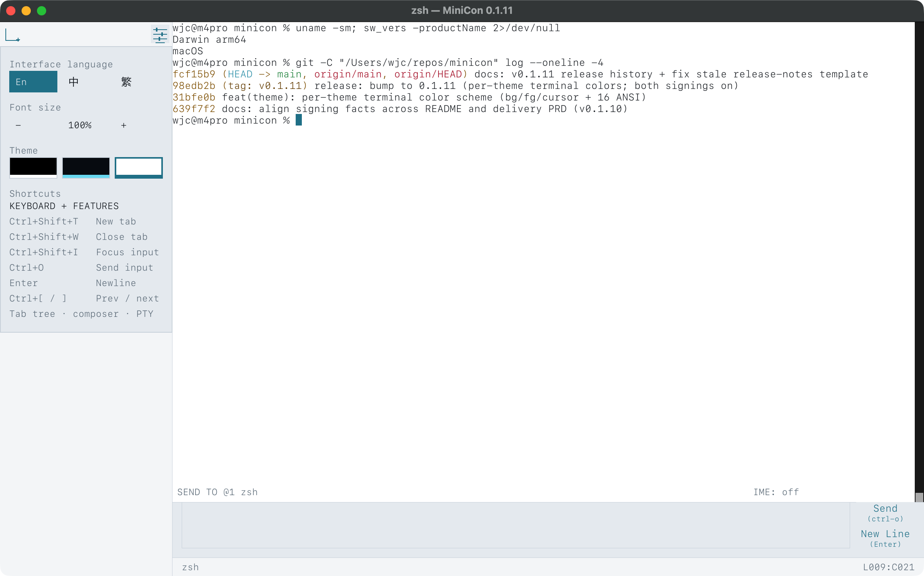Increase font size with plus button
Image resolution: width=924 pixels, height=576 pixels.
coord(124,125)
